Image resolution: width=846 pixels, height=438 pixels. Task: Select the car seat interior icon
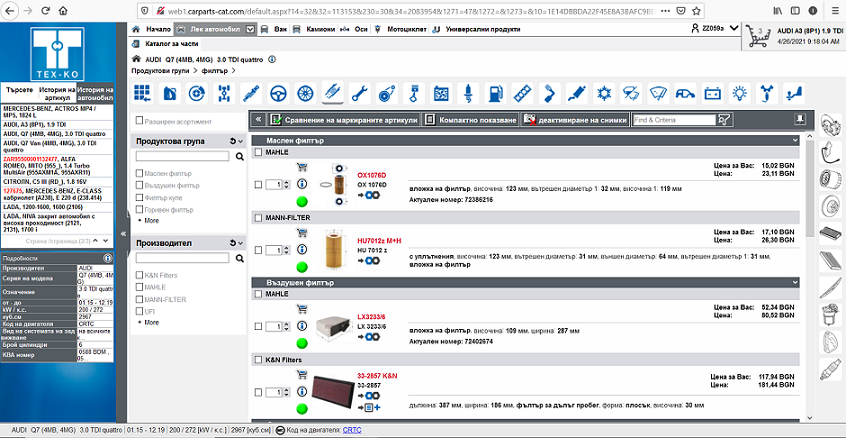(x=793, y=93)
